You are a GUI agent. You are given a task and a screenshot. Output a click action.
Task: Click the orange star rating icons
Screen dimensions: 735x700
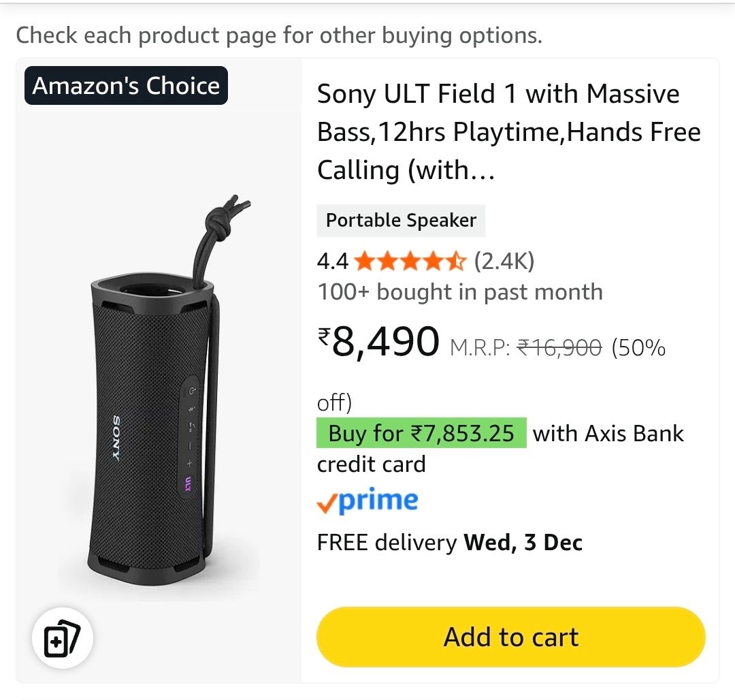pos(410,261)
